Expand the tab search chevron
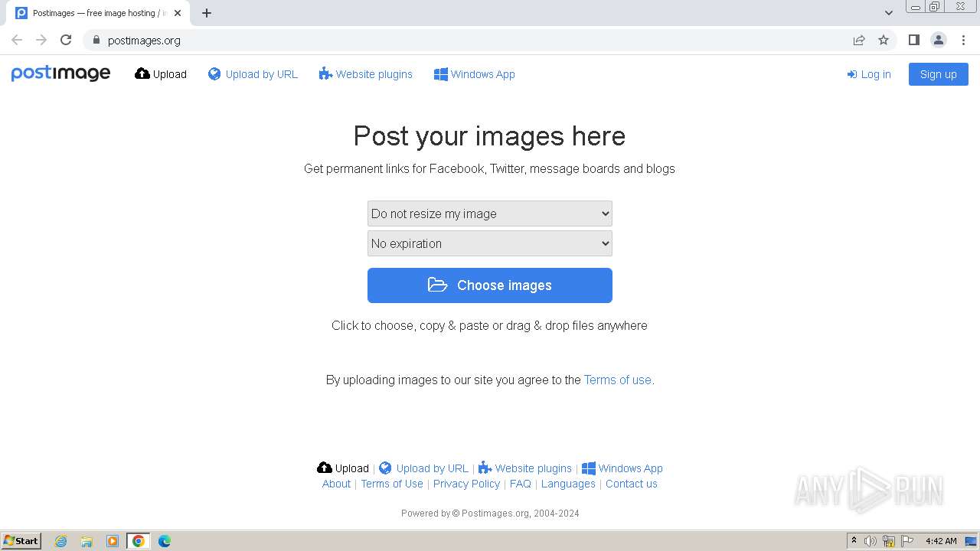The width and height of the screenshot is (980, 551). 889,12
